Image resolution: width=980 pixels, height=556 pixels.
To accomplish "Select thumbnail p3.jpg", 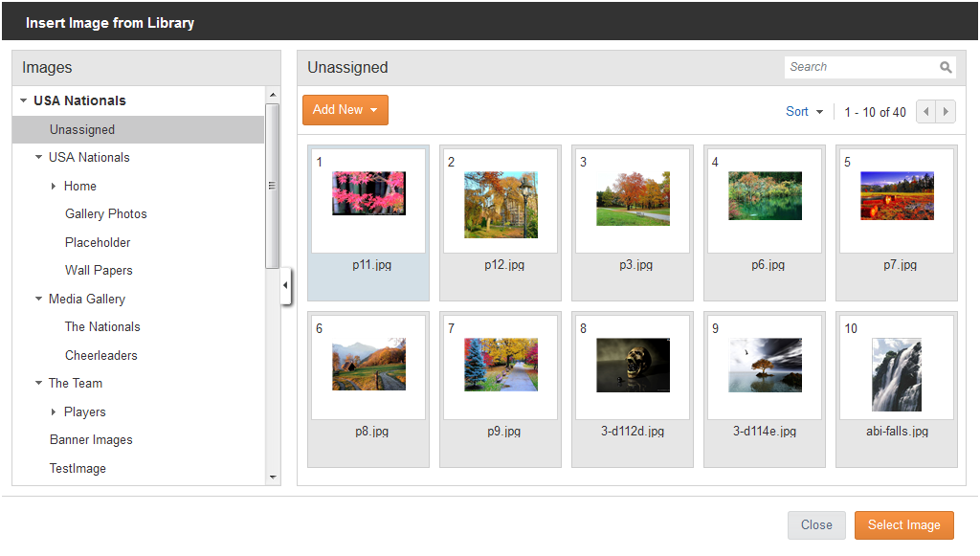I will click(633, 223).
